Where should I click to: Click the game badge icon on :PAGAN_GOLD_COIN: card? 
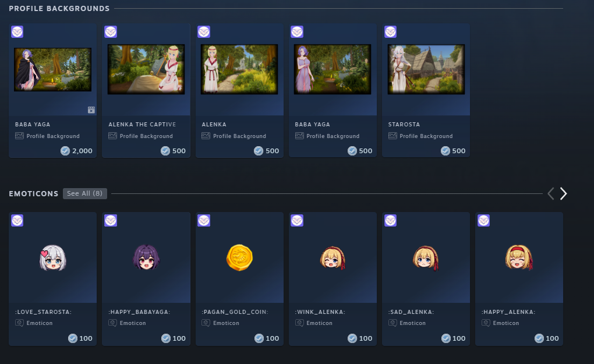click(204, 221)
